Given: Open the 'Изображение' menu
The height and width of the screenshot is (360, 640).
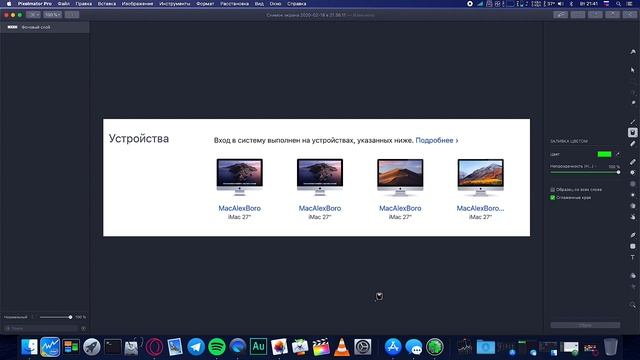Looking at the screenshot, I should point(137,4).
